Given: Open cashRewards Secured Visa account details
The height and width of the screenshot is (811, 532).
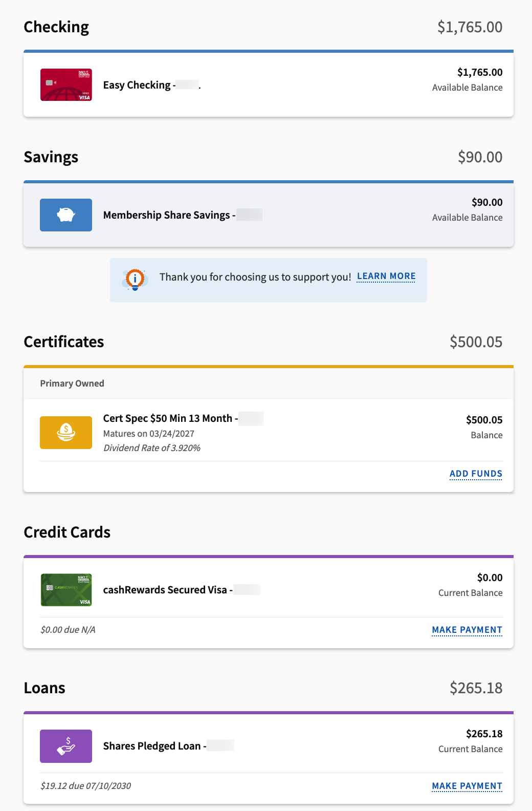Looking at the screenshot, I should tap(165, 590).
